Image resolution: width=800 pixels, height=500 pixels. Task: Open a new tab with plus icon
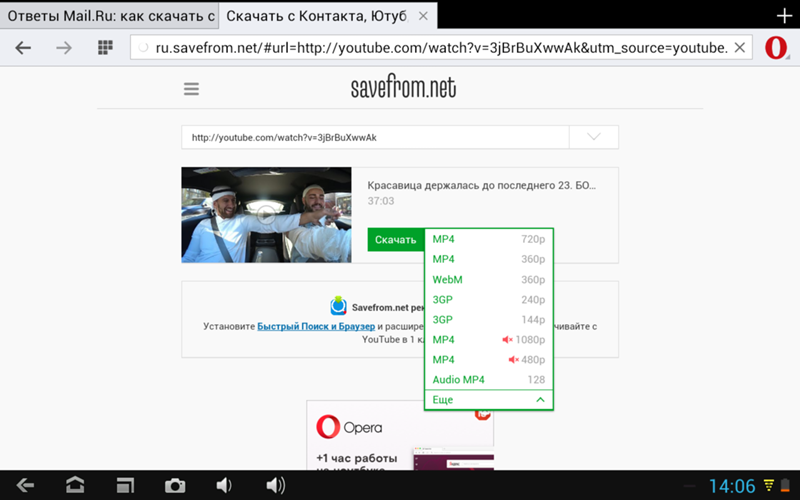(784, 15)
